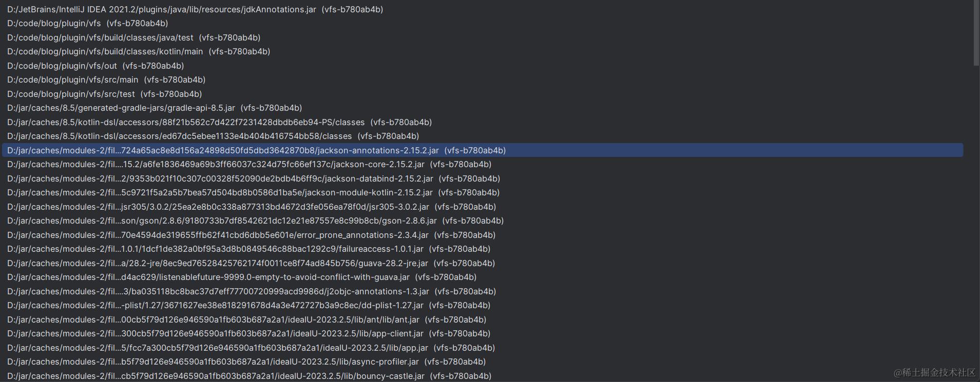The height and width of the screenshot is (382, 980).
Task: Select the vfs/src/main path row
Action: pos(483,79)
